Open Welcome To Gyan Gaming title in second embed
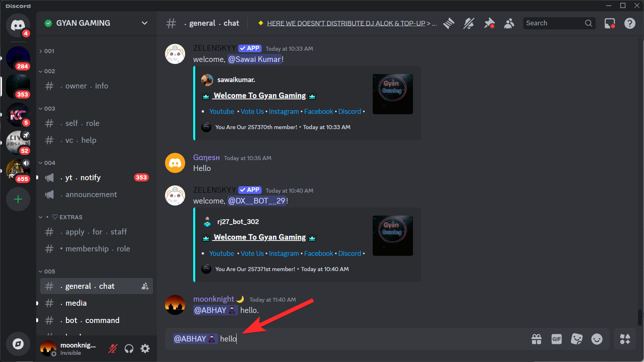 [x=260, y=237]
